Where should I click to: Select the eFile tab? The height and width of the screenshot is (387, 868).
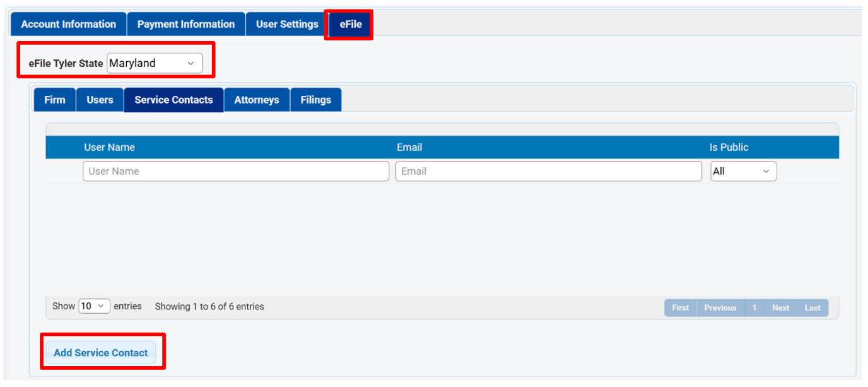point(351,24)
